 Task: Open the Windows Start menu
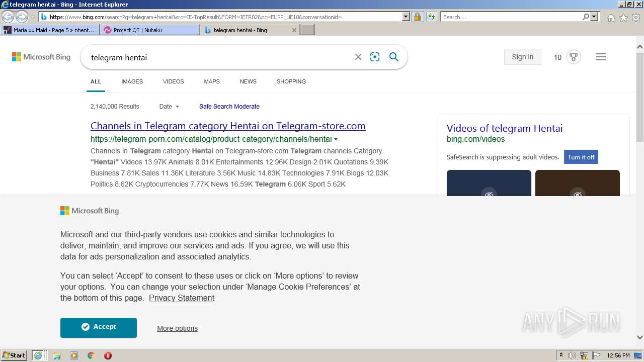coord(14,355)
